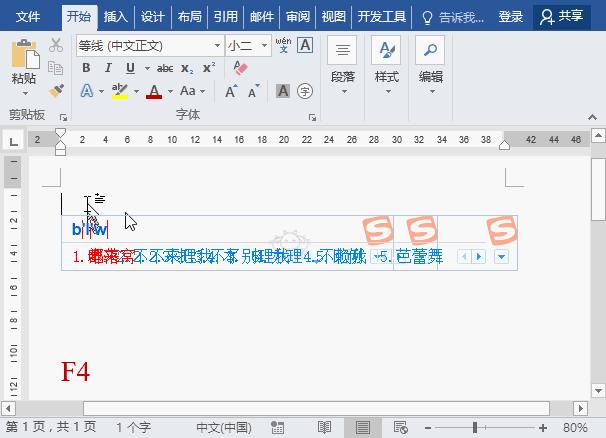Expand the 样式 styles group
This screenshot has width=606, height=438.
pyautogui.click(x=386, y=66)
